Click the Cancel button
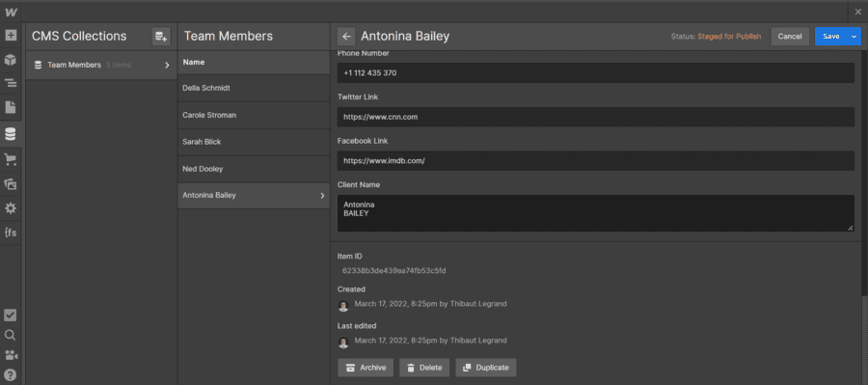Image resolution: width=868 pixels, height=385 pixels. 790,37
